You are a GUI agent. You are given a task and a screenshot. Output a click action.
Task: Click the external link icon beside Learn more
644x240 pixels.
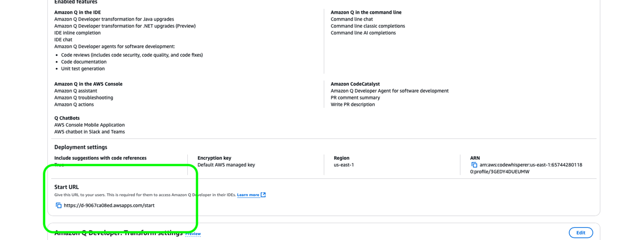click(263, 195)
